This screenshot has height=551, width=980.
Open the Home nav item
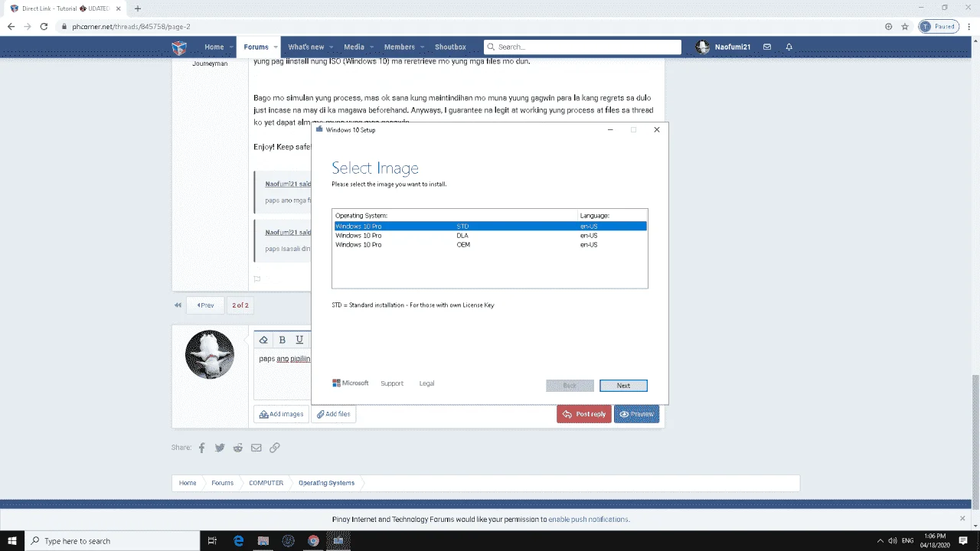tap(214, 47)
